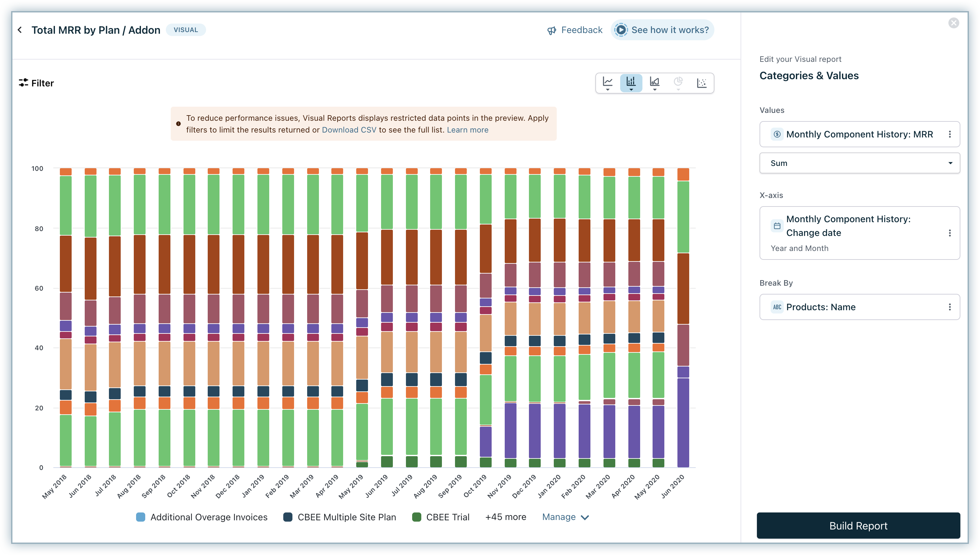Click the back arrow beside report title

(x=20, y=30)
